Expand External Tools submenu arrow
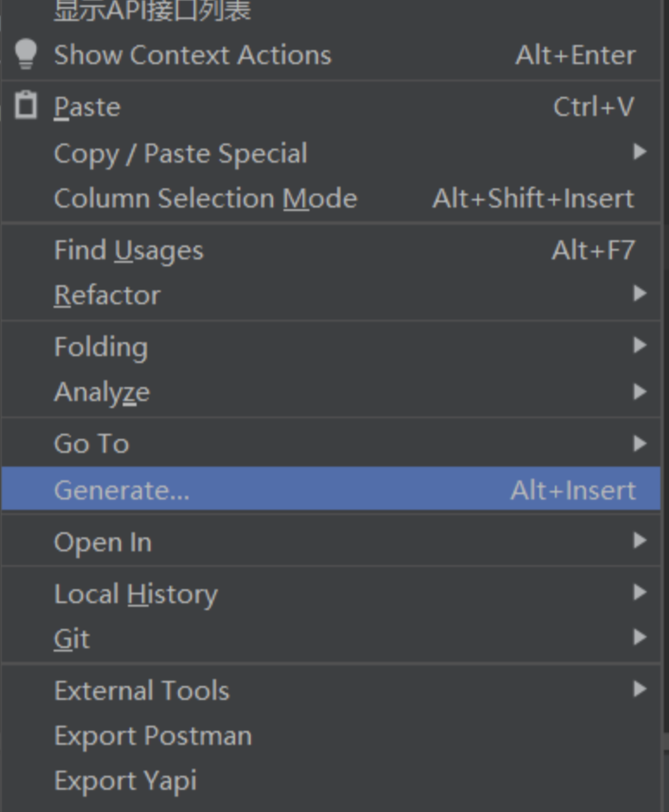The height and width of the screenshot is (812, 669). click(640, 688)
